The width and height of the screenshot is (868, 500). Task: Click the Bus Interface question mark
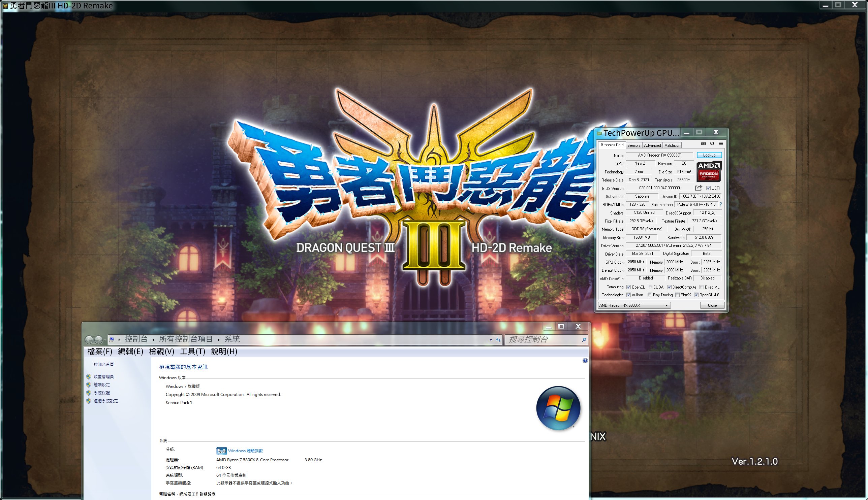[721, 204]
